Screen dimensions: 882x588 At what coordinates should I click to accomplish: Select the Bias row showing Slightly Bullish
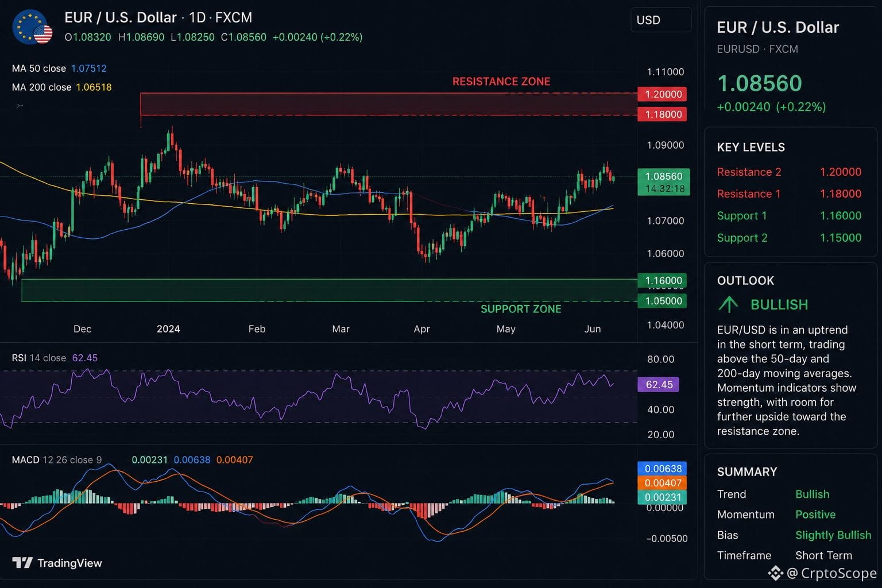pyautogui.click(x=794, y=535)
